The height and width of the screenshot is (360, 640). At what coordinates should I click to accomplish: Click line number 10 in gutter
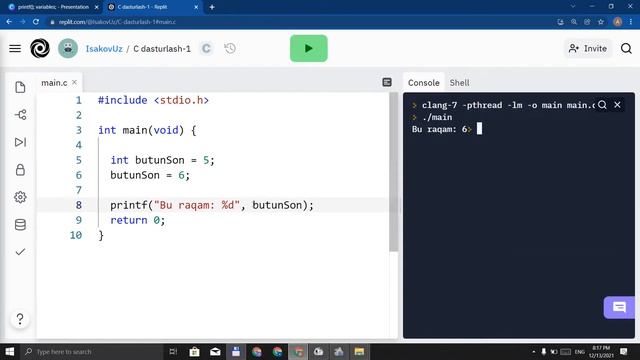[x=76, y=235]
